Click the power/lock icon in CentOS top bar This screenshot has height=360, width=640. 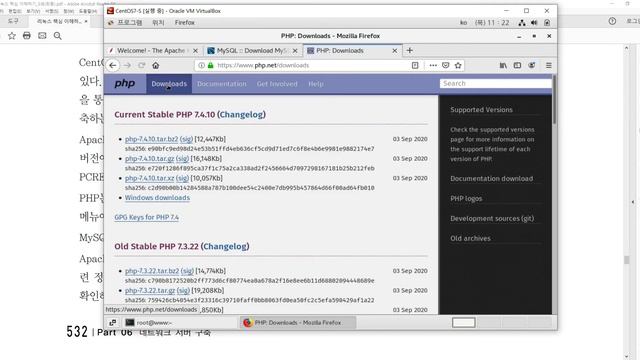coord(547,23)
